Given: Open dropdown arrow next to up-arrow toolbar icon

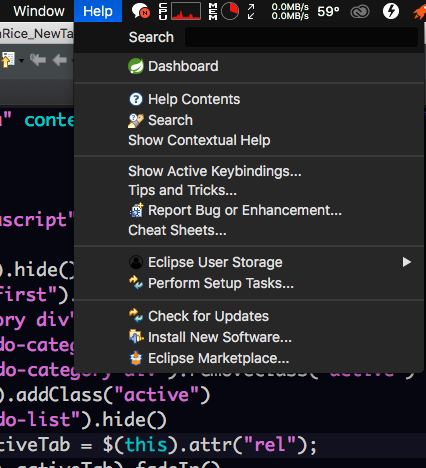Looking at the screenshot, I should click(x=21, y=61).
